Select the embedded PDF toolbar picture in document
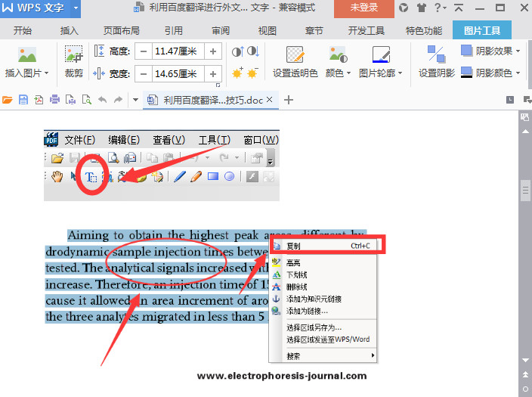 (x=162, y=166)
